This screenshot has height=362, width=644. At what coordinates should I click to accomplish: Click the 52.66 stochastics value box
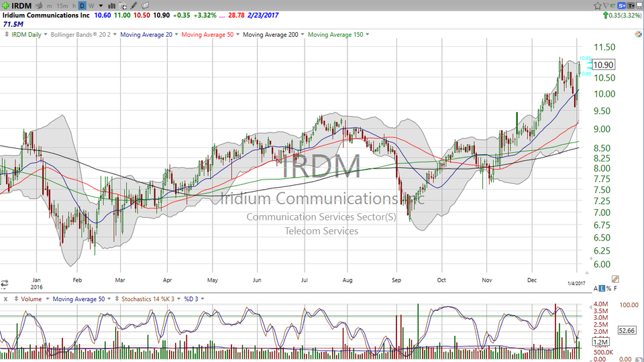click(627, 330)
